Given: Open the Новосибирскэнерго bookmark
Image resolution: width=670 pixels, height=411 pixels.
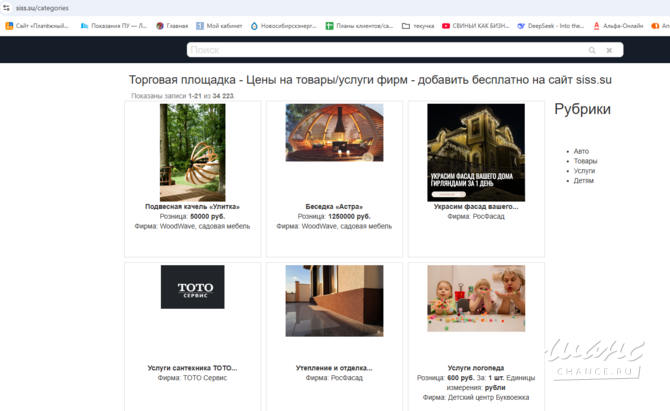Looking at the screenshot, I should [283, 26].
